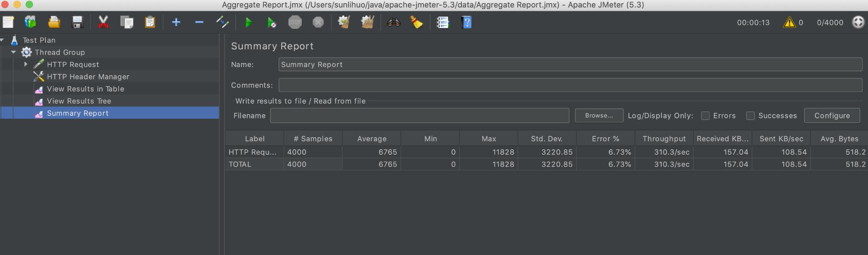Click the Stop test icon
Screen dimensions: 868x255
295,22
